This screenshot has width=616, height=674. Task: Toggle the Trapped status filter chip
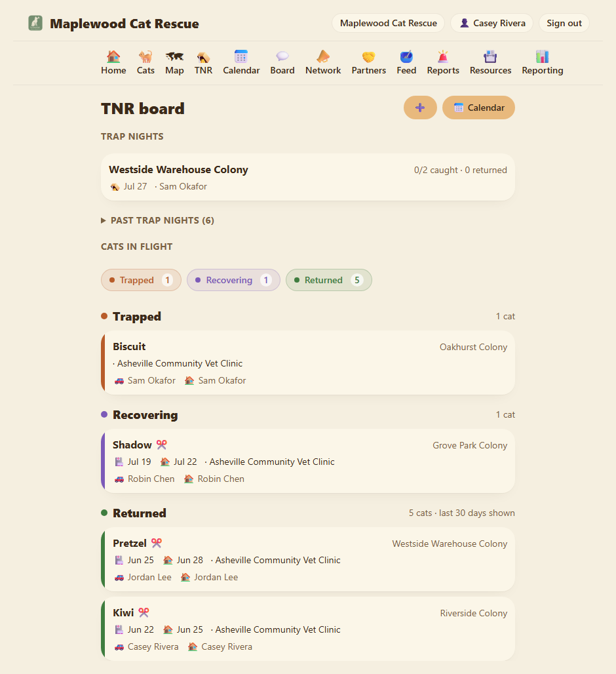(141, 280)
